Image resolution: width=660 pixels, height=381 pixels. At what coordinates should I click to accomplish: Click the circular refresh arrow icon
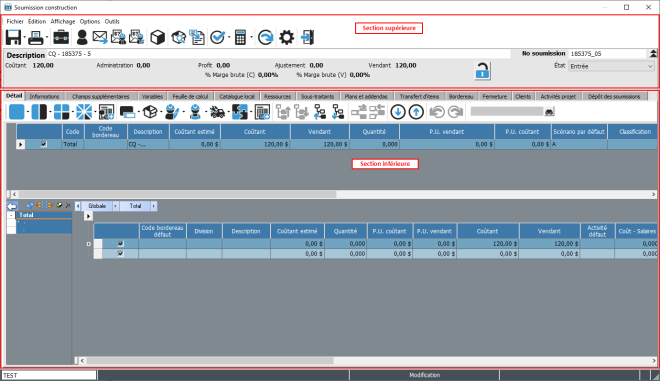tap(266, 37)
